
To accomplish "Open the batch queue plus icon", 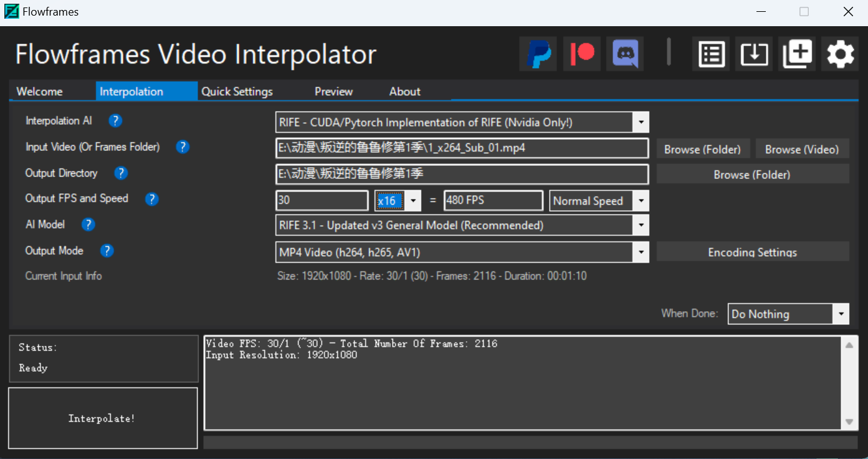I will [797, 54].
